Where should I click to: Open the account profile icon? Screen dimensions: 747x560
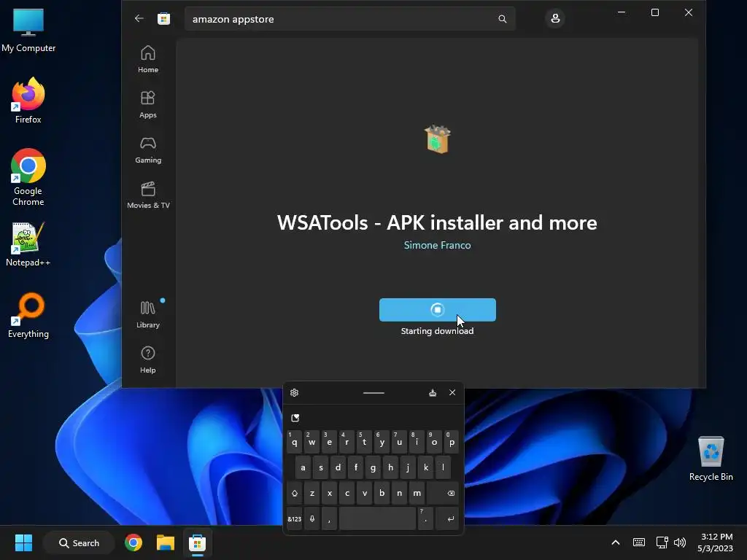click(555, 18)
